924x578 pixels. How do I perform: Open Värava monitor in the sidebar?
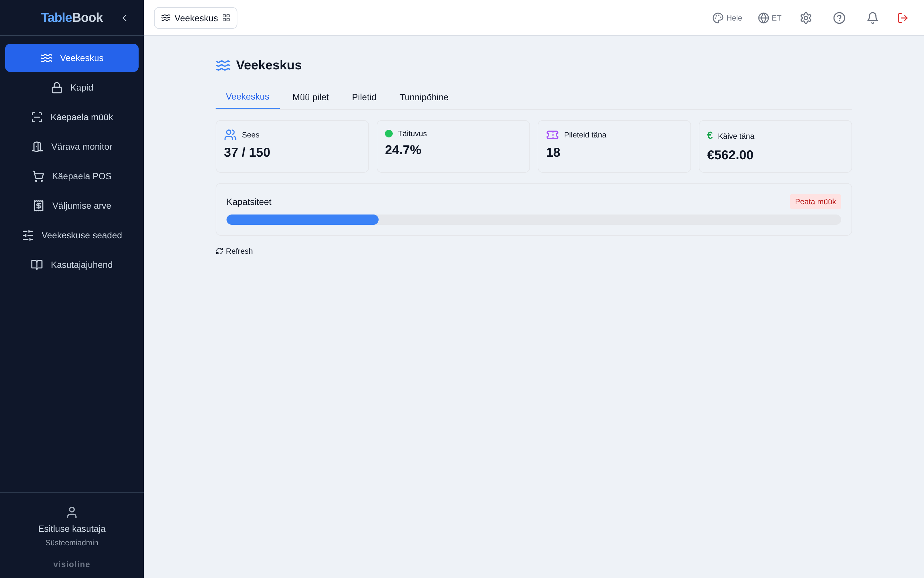point(72,146)
